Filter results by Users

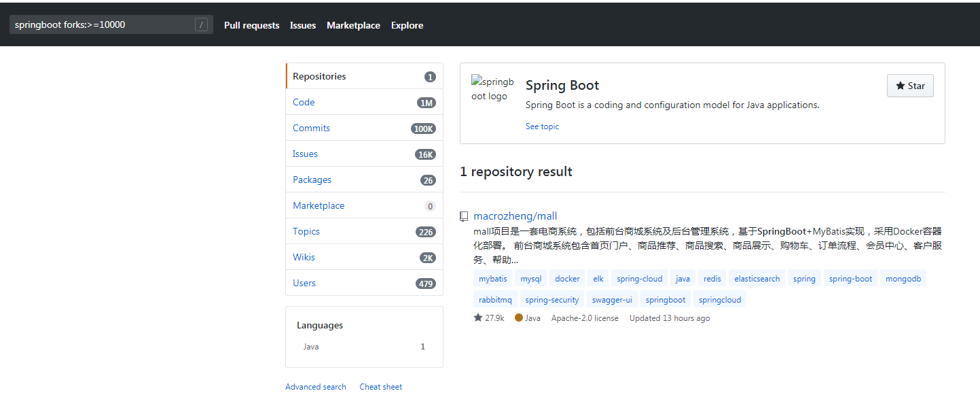point(304,283)
